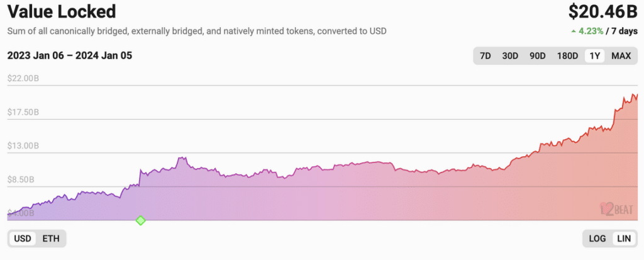Set chart scale to LIN

tap(624, 239)
